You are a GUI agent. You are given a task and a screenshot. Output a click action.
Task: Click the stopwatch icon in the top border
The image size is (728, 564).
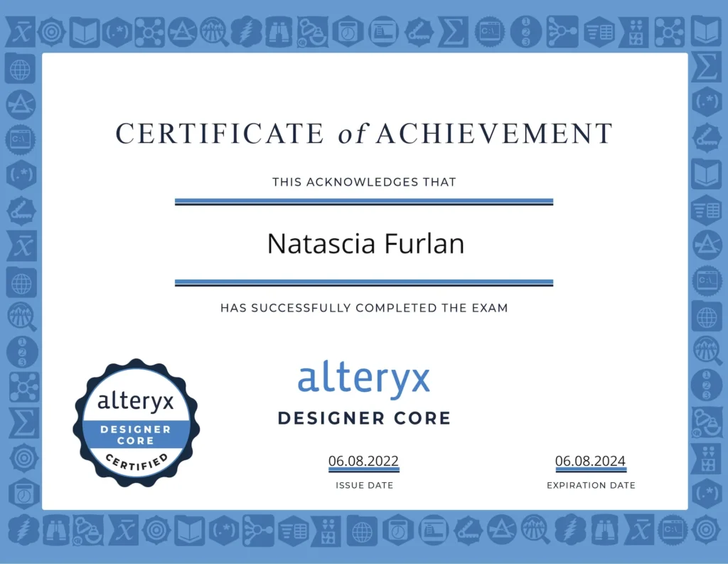[x=346, y=31]
